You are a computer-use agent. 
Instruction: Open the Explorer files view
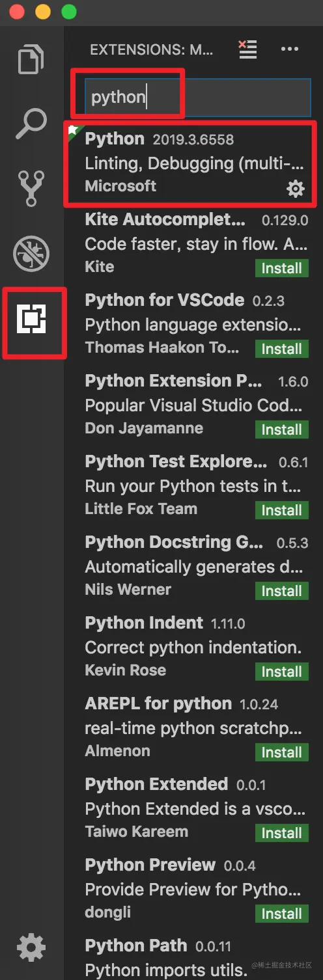pyautogui.click(x=31, y=60)
